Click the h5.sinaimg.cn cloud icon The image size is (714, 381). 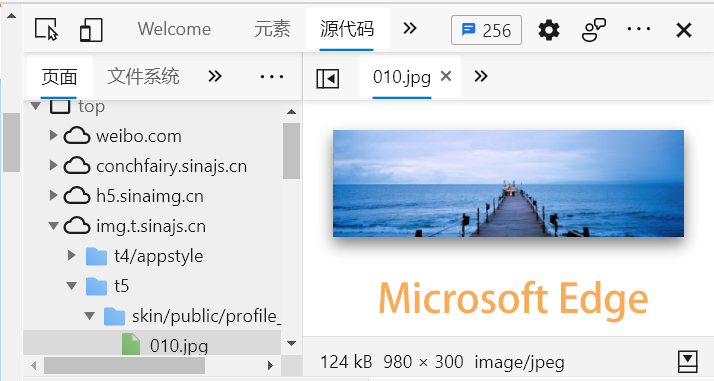76,196
